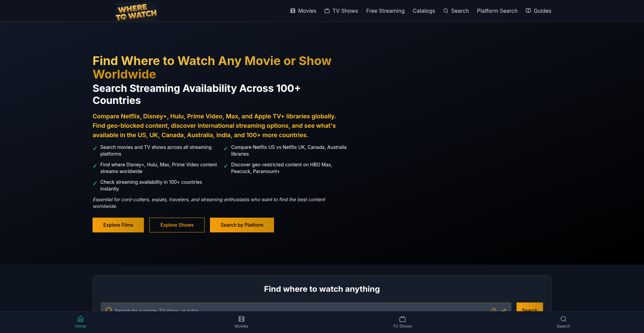Image resolution: width=644 pixels, height=333 pixels.
Task: Click the Explore Films button
Action: 118,225
